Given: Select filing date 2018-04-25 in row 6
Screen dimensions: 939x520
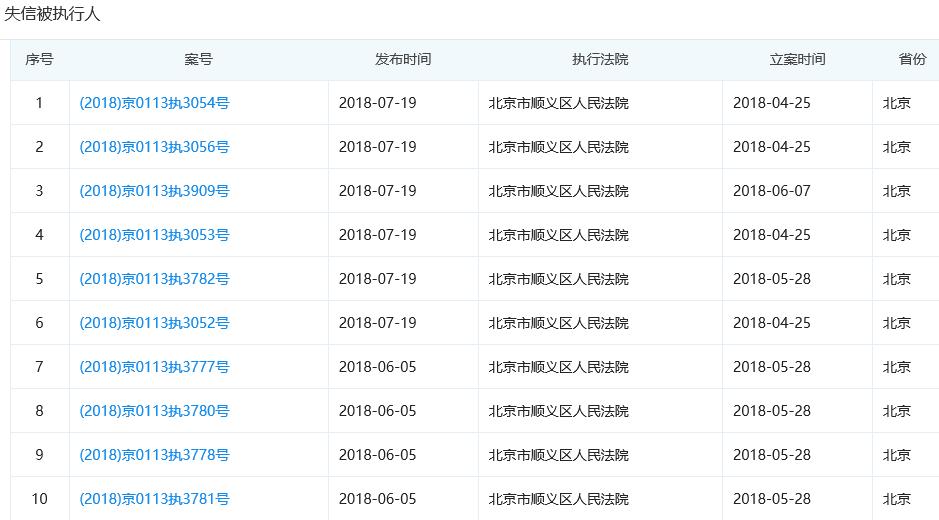Looking at the screenshot, I should pos(772,323).
